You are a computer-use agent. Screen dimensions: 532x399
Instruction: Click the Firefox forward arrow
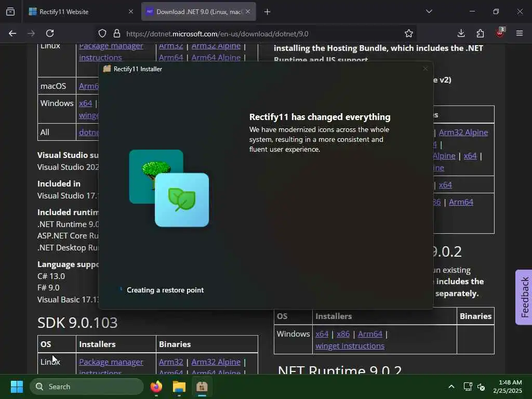pos(31,33)
